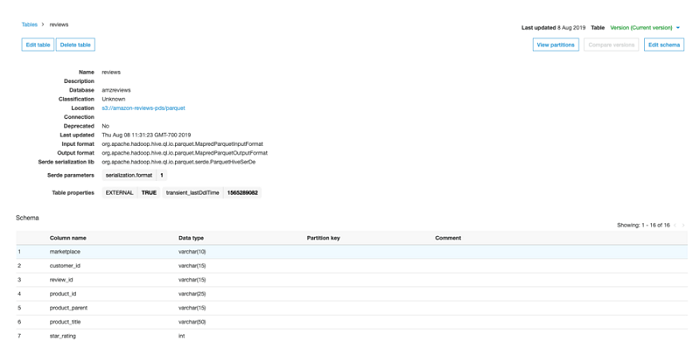Click the Showing 1 - 16 of 16 text
Image resolution: width=700 pixels, height=362 pixels.
pyautogui.click(x=643, y=225)
